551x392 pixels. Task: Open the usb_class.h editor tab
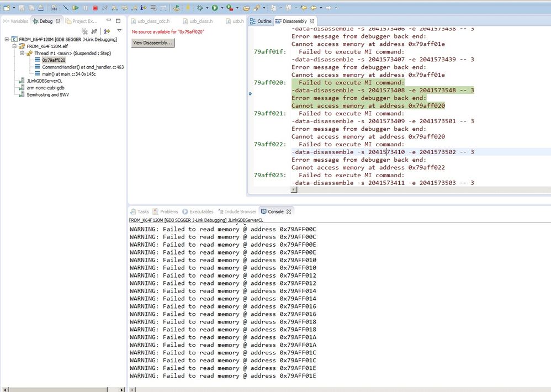[x=198, y=21]
